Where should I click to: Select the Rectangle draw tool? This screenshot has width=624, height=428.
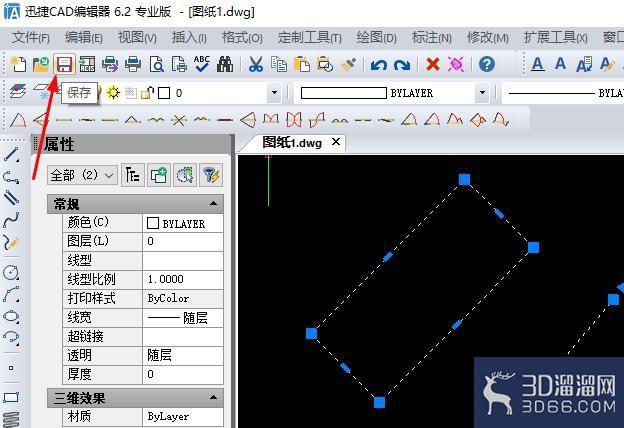click(12, 397)
